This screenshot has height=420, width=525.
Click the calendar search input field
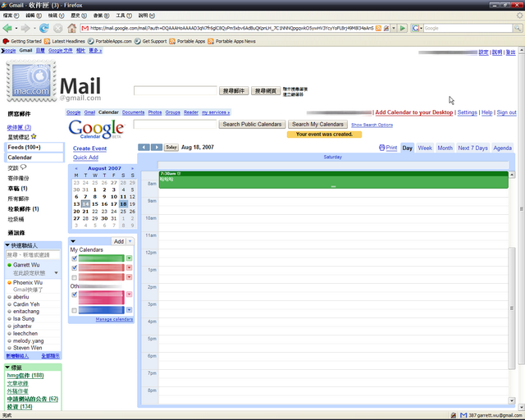click(175, 124)
